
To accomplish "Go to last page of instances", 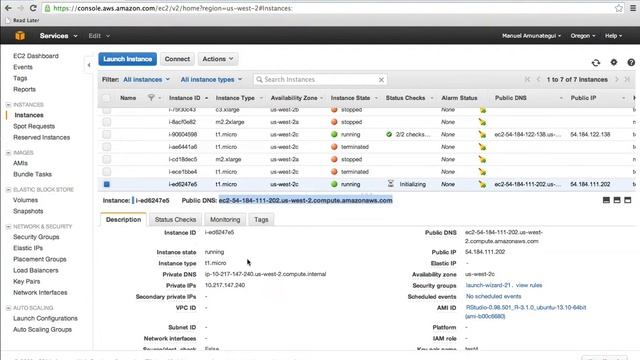I will 627,79.
